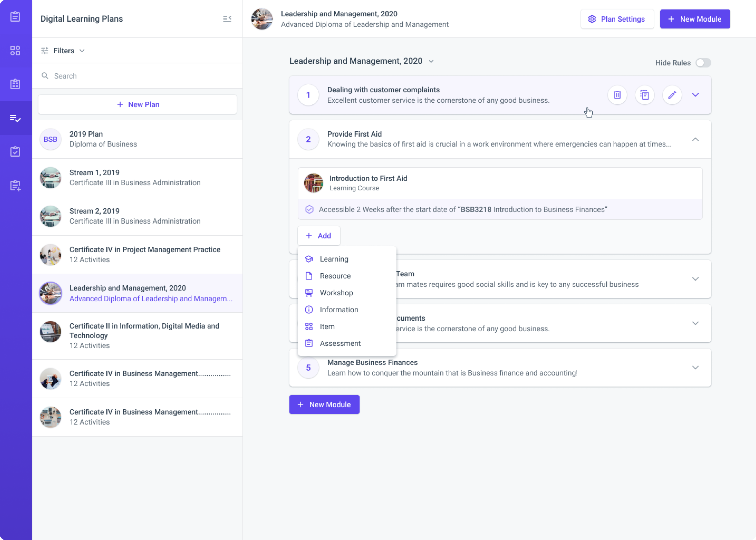This screenshot has width=756, height=540.
Task: Click the New Plan button
Action: (x=138, y=104)
